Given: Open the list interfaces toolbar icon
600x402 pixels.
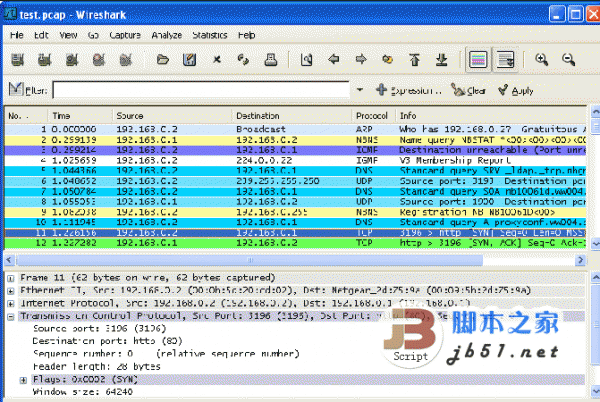Looking at the screenshot, I should [x=18, y=60].
